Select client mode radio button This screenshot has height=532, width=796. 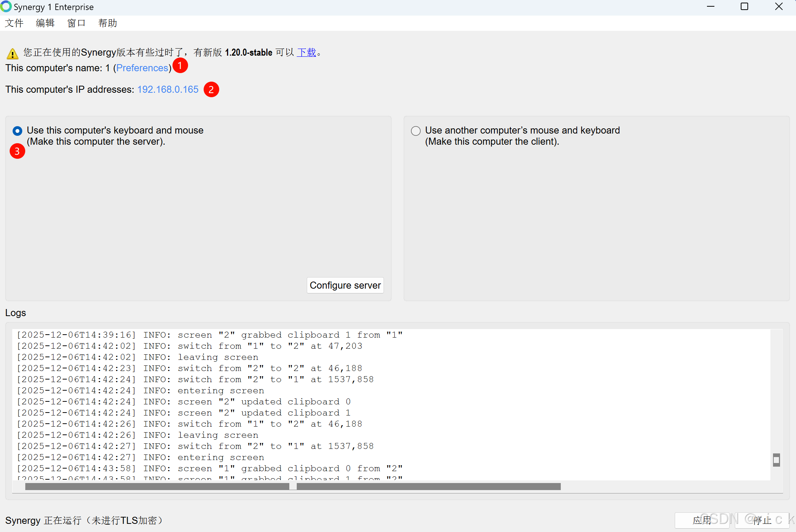416,131
